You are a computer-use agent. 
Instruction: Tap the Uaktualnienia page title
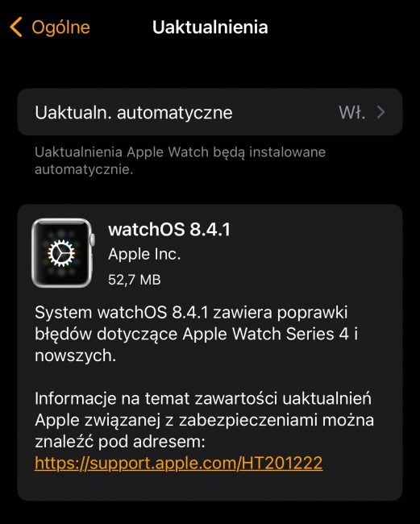click(210, 27)
